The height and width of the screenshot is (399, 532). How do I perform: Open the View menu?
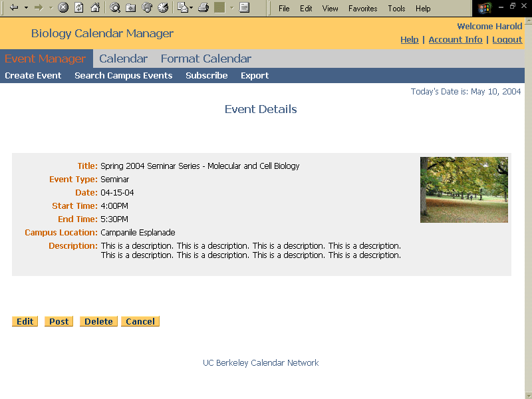(330, 9)
